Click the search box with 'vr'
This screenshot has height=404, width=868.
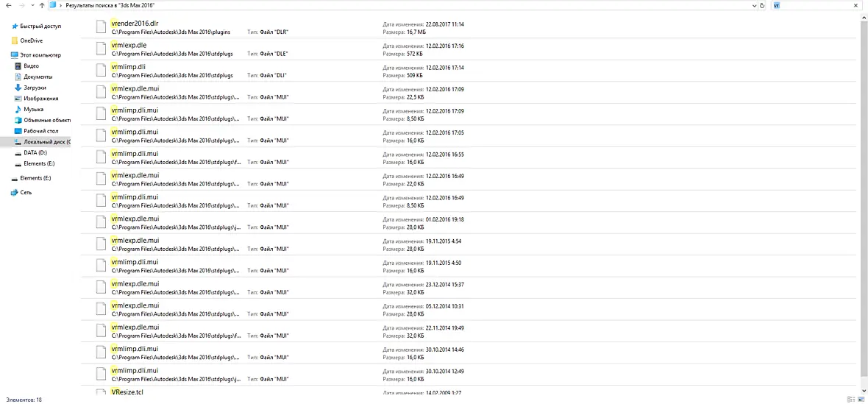pyautogui.click(x=817, y=5)
